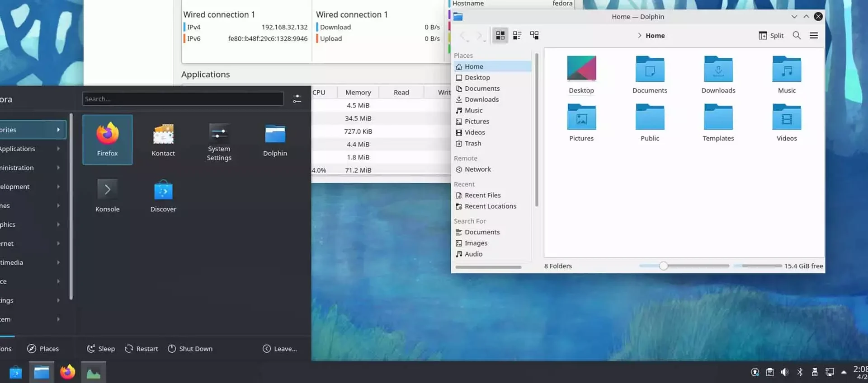Select the Downloads folder icon in file view
868x383 pixels.
click(718, 69)
